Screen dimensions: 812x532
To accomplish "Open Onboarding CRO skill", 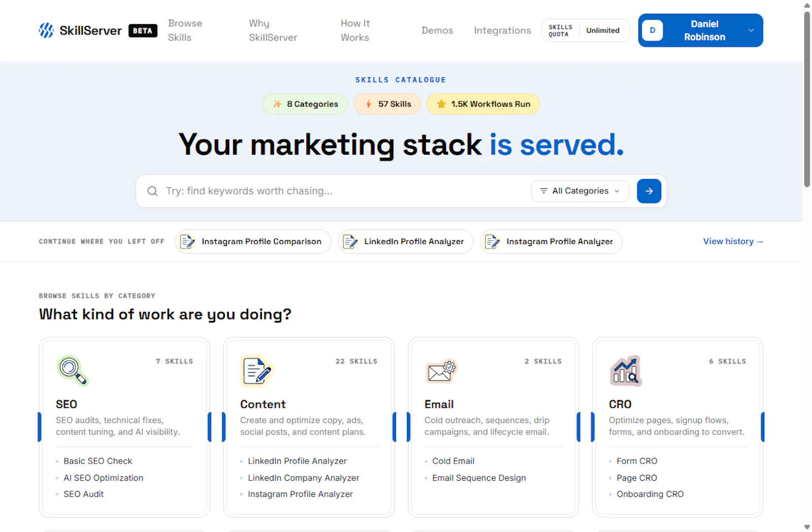I will pyautogui.click(x=650, y=494).
